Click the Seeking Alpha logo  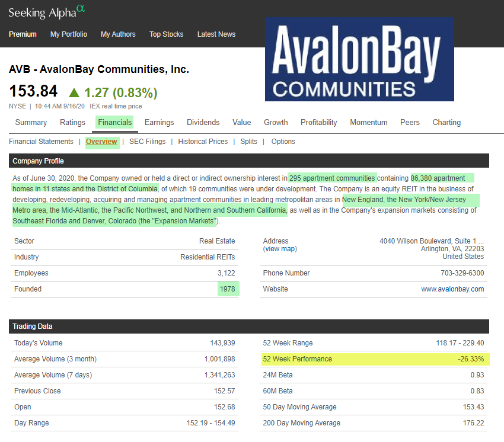pyautogui.click(x=47, y=11)
